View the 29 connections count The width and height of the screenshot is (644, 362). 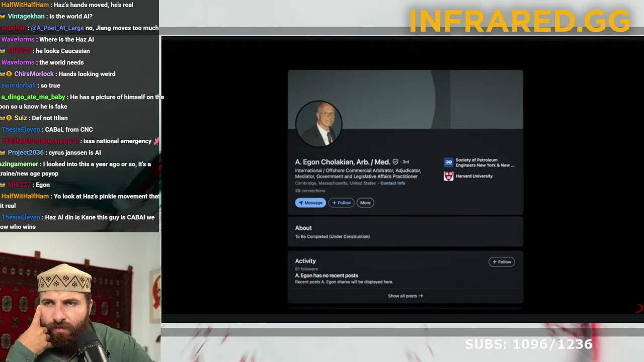(310, 191)
